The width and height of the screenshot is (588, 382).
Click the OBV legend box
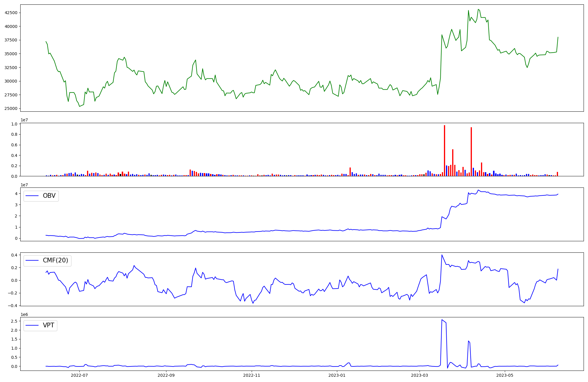click(x=41, y=196)
